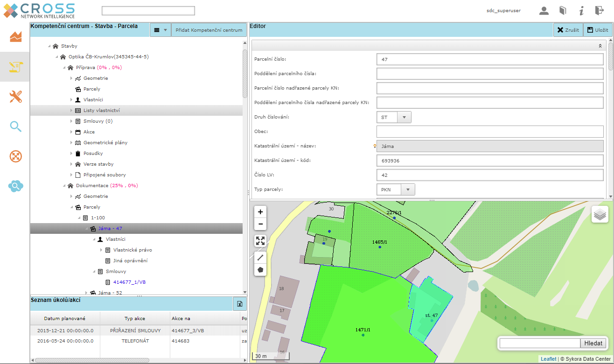Screen dimensions: 614x364
Task: Expand the Geometrie node under Příprava
Action: [71, 78]
